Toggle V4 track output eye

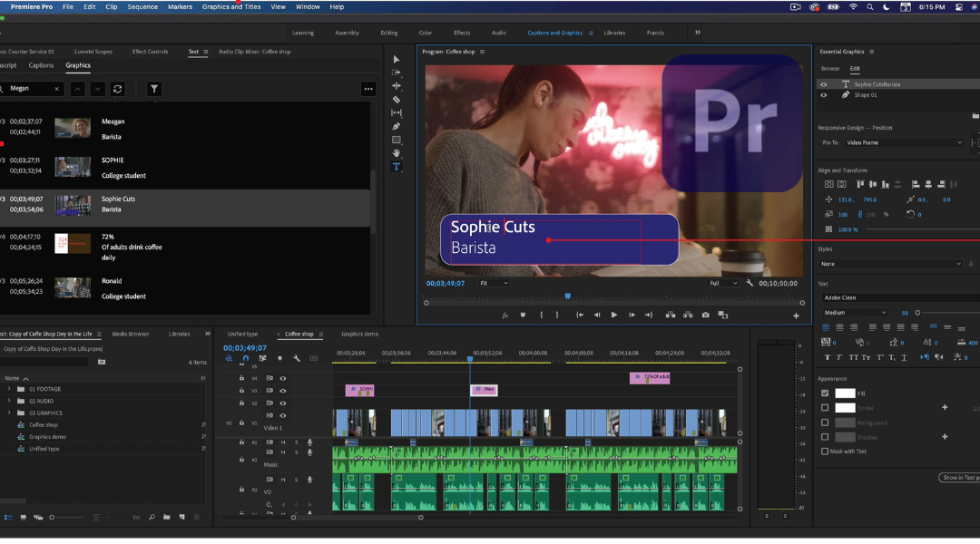[283, 378]
